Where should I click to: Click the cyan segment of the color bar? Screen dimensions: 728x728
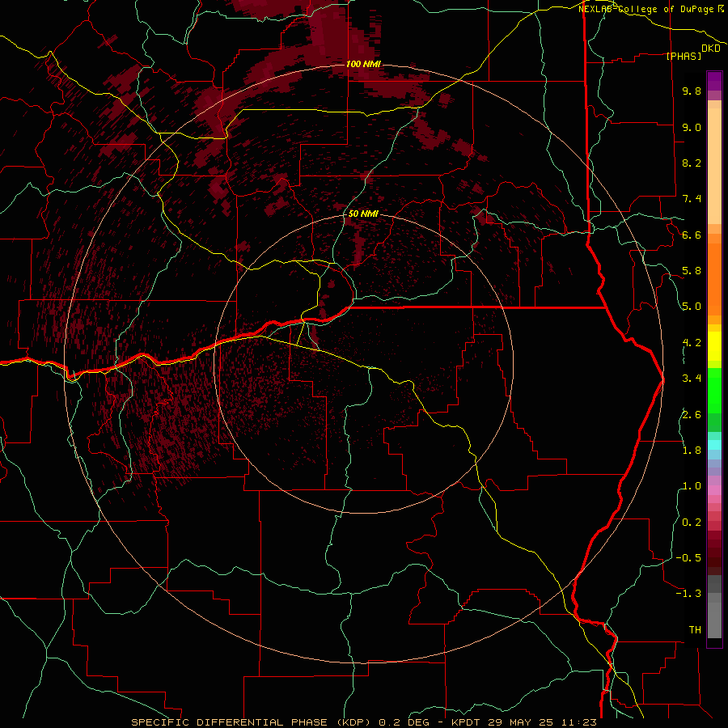714,445
